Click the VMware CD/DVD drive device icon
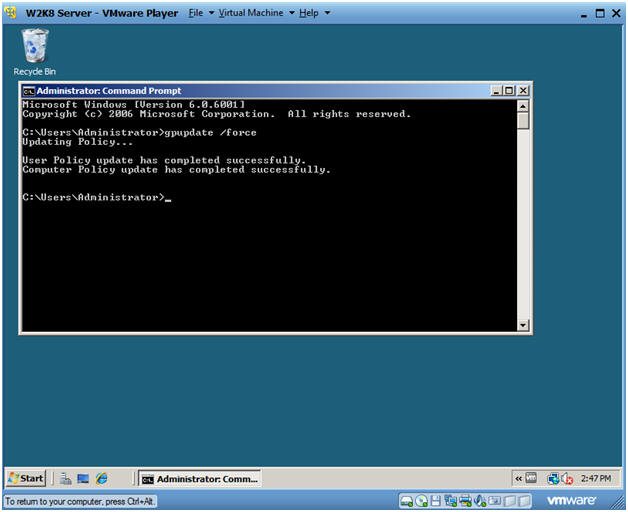Viewport: 628px width, 512px height. coord(421,501)
